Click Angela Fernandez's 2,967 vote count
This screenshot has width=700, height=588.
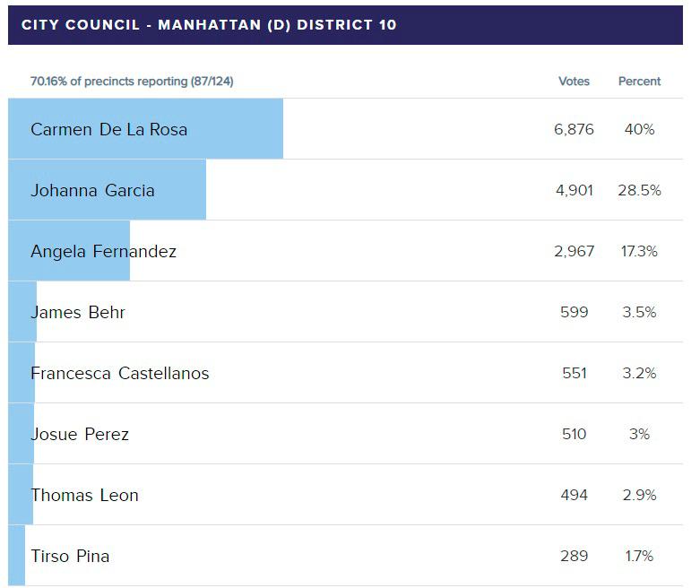574,251
